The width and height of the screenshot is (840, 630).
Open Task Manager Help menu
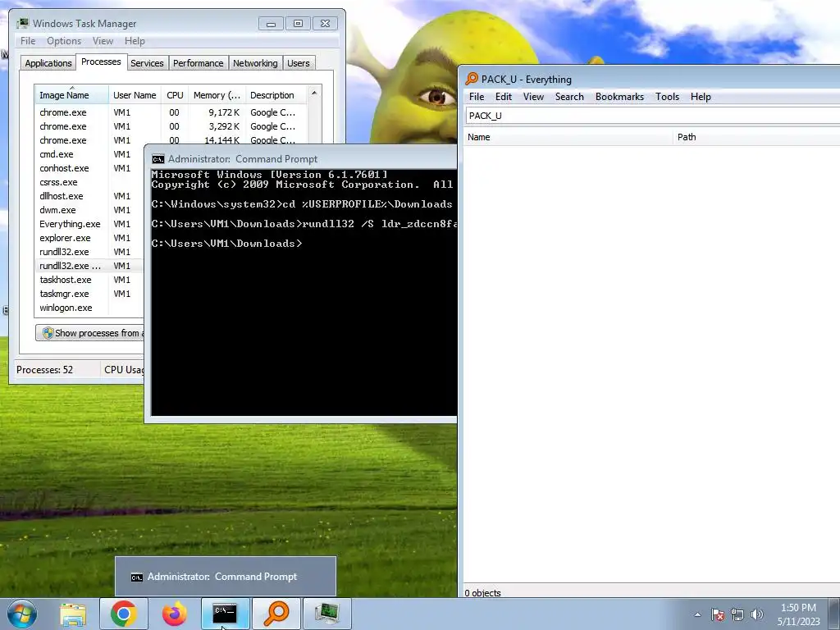(135, 41)
